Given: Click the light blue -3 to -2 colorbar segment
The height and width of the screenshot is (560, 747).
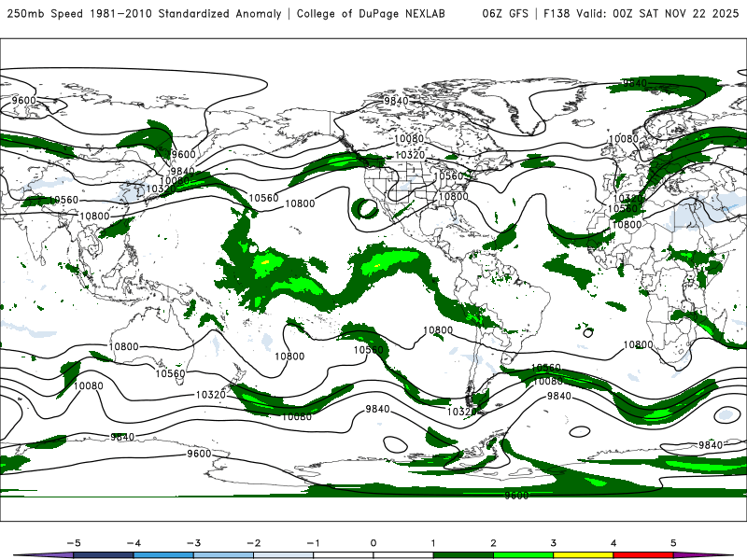Looking at the screenshot, I should pyautogui.click(x=223, y=555).
